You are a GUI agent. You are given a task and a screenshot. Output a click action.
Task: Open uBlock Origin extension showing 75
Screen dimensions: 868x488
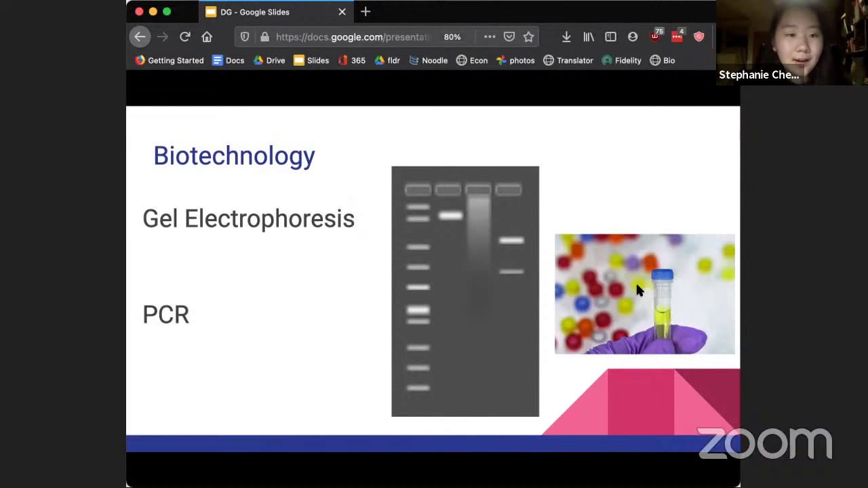click(656, 36)
